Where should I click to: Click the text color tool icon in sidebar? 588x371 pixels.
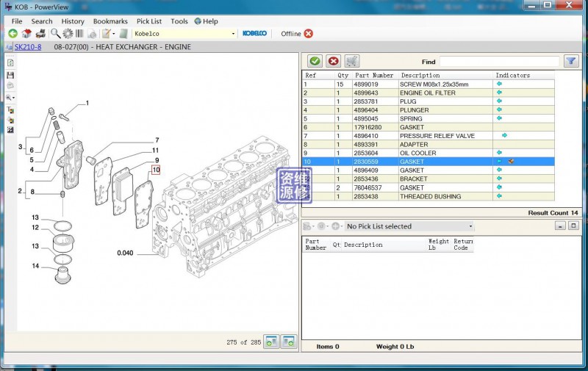(x=10, y=109)
